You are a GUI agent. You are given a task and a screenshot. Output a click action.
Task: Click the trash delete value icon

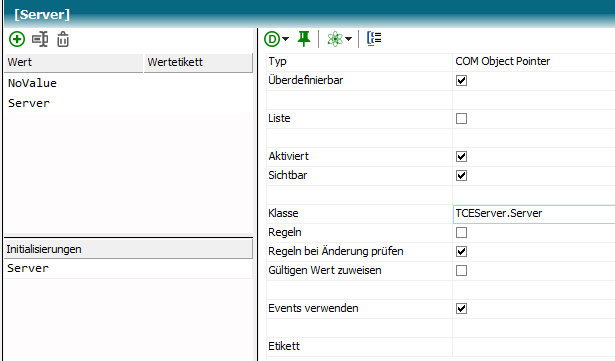(x=63, y=39)
